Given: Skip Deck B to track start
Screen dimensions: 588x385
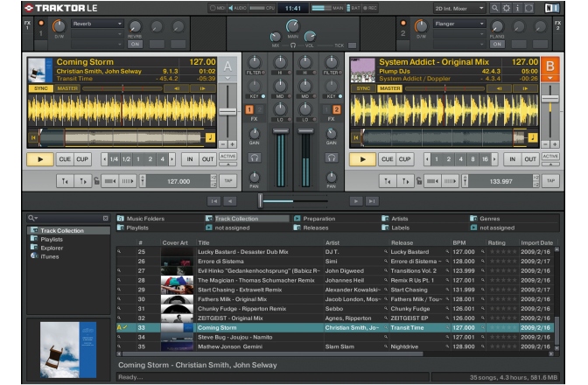Looking at the screenshot, I should coord(355,137).
